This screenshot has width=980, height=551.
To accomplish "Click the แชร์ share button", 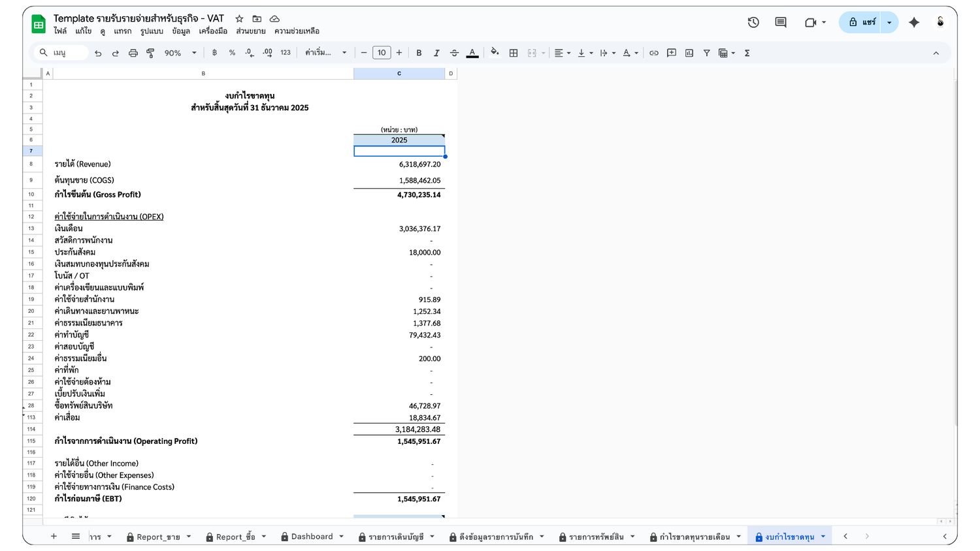I will pos(861,22).
